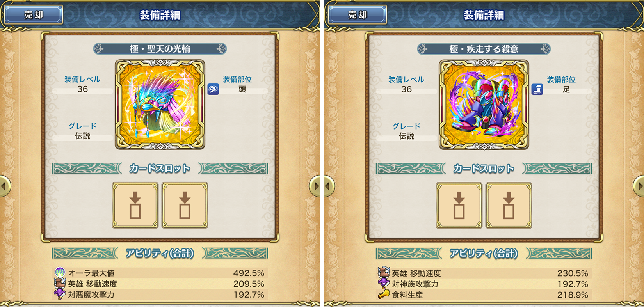Select the 極・疾走する殺意 boots image

484,105
